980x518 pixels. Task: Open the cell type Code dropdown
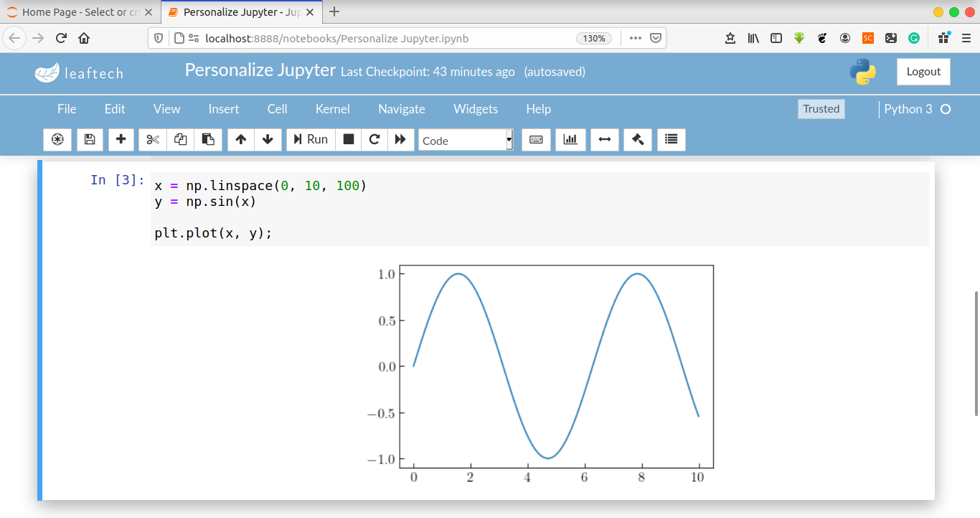pyautogui.click(x=466, y=141)
